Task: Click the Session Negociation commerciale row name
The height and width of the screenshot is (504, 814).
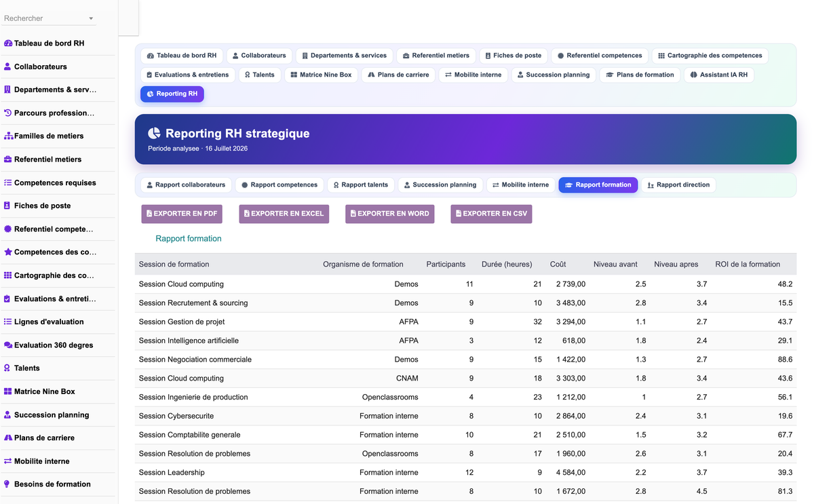Action: [x=195, y=360]
